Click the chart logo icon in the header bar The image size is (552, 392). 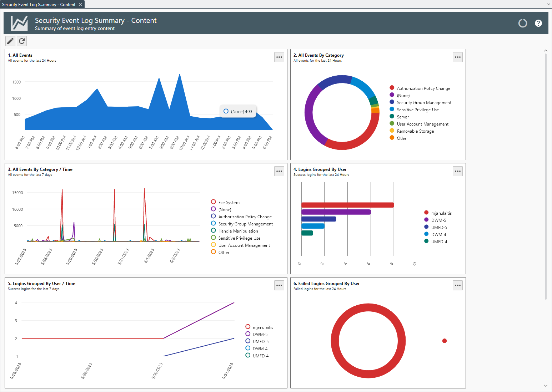pos(19,23)
